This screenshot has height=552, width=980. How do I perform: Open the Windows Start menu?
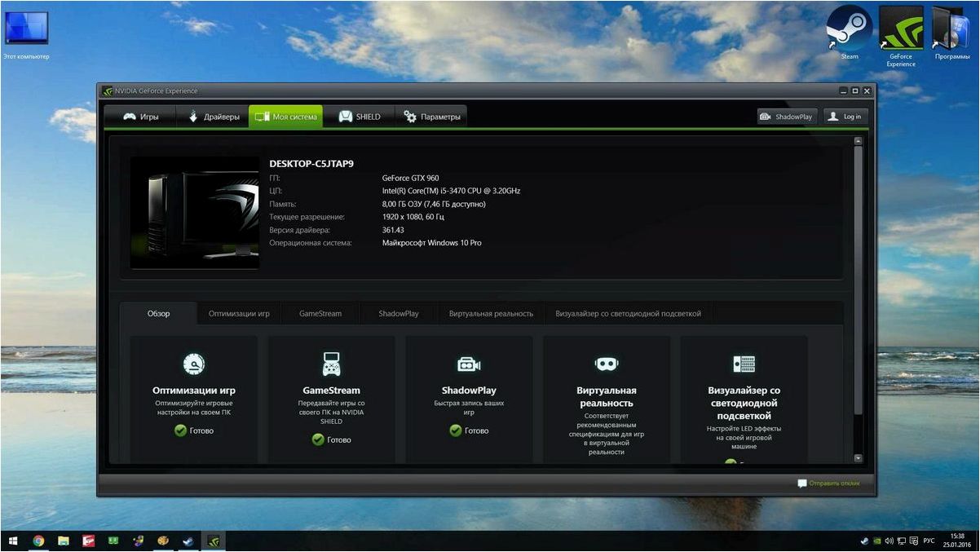[13, 541]
